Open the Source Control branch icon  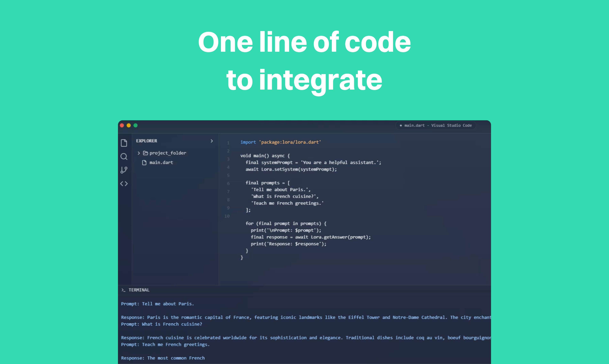[x=124, y=170]
